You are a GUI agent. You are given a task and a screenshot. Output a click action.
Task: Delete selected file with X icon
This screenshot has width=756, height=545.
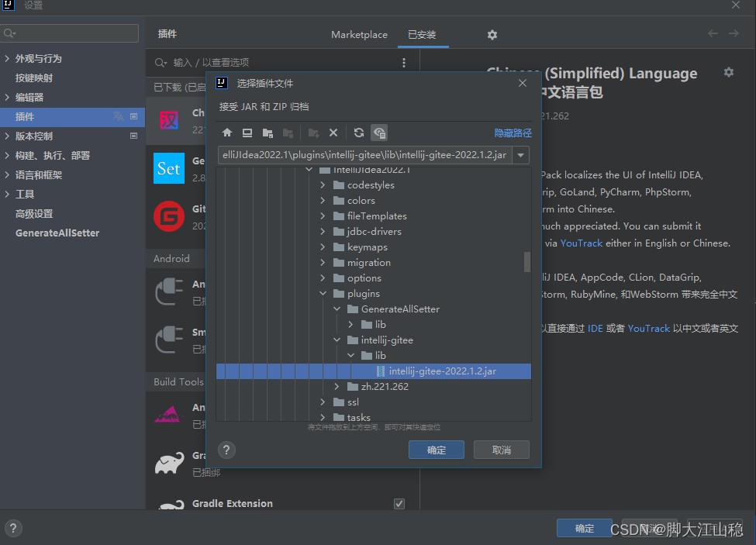click(x=333, y=133)
